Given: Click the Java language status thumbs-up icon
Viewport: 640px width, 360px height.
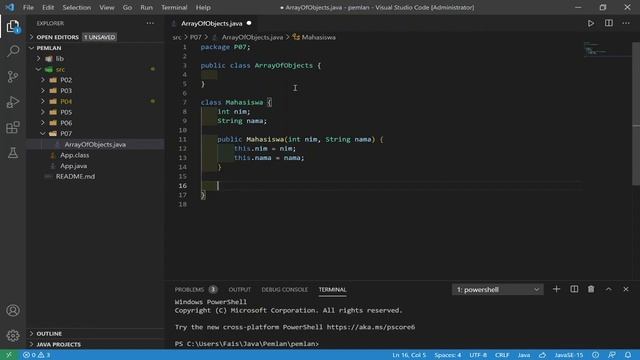Looking at the screenshot, I should (542, 355).
